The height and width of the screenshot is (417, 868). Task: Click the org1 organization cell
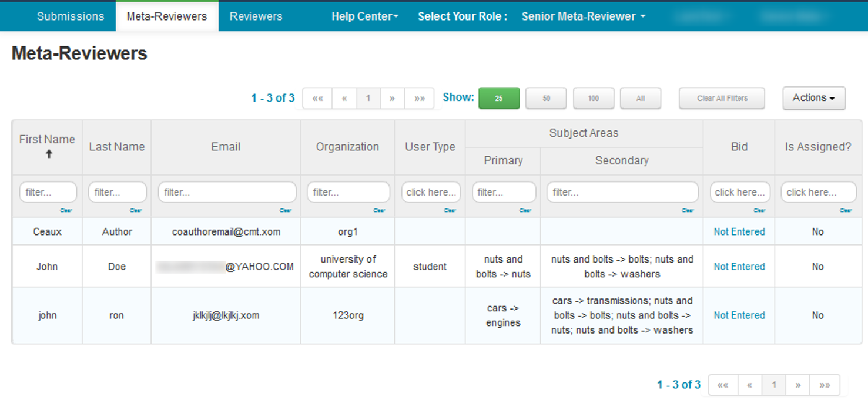point(348,231)
